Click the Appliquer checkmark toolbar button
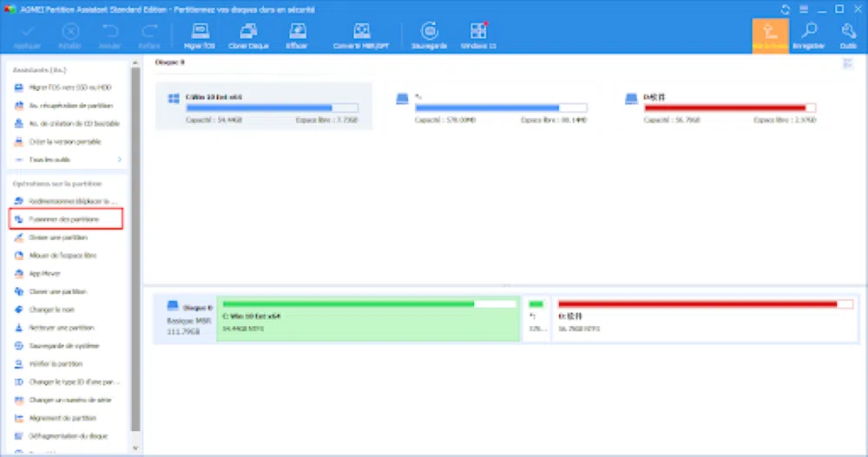The width and height of the screenshot is (868, 457). pos(28,36)
